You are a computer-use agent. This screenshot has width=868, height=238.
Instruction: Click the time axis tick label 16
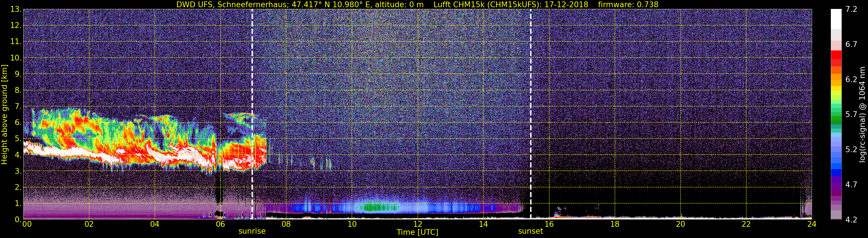click(549, 224)
